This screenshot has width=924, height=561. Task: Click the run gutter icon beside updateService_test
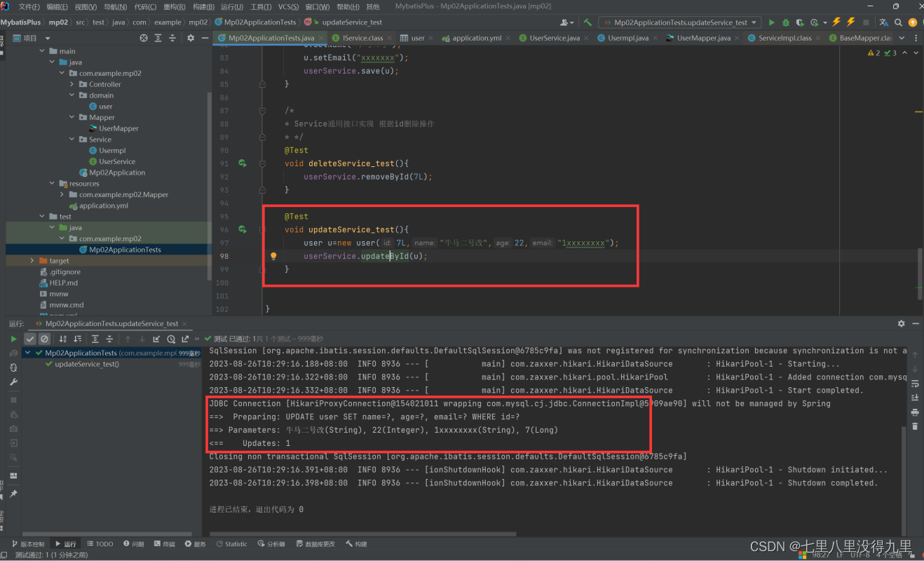tap(243, 229)
